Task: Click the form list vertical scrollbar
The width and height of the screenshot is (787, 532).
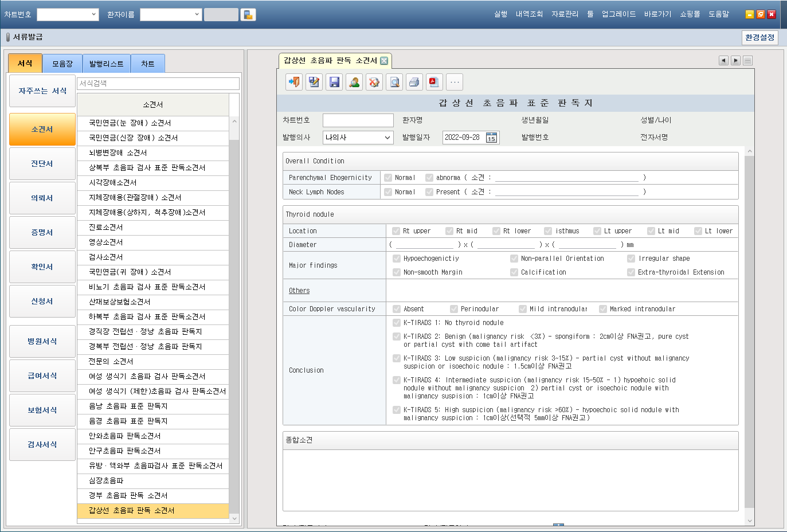Action: 234,321
